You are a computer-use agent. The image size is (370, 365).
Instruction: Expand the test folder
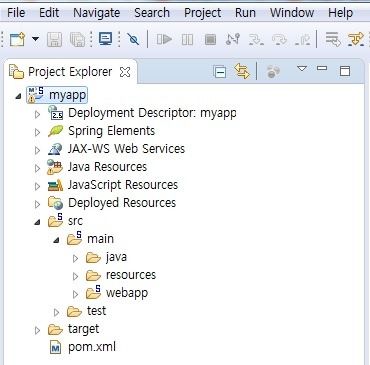click(56, 312)
